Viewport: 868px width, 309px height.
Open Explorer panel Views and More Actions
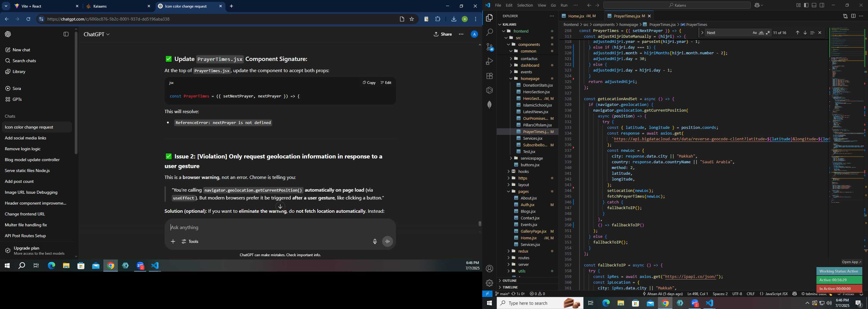pos(552,16)
